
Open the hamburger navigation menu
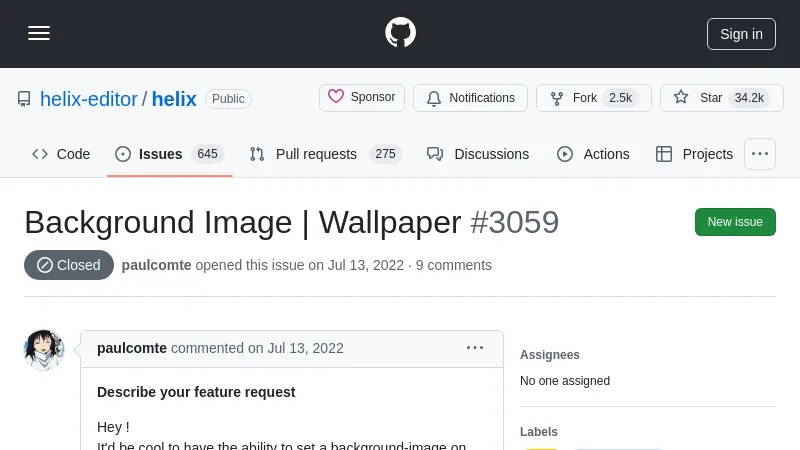pos(39,33)
